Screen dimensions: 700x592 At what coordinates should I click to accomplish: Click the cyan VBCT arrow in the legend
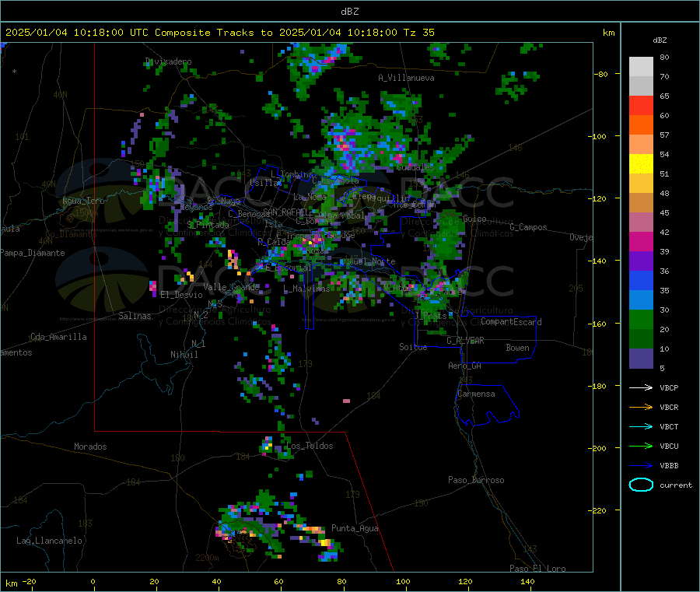[x=641, y=427]
